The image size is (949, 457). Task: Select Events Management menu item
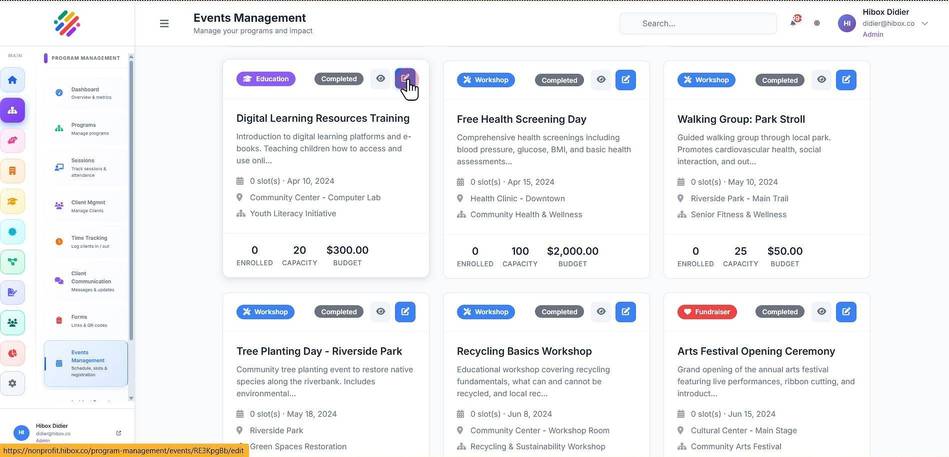pyautogui.click(x=86, y=363)
